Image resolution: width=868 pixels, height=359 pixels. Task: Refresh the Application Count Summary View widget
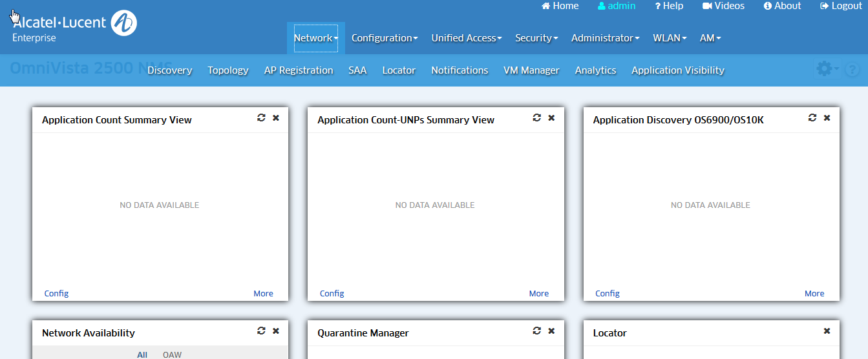tap(261, 118)
